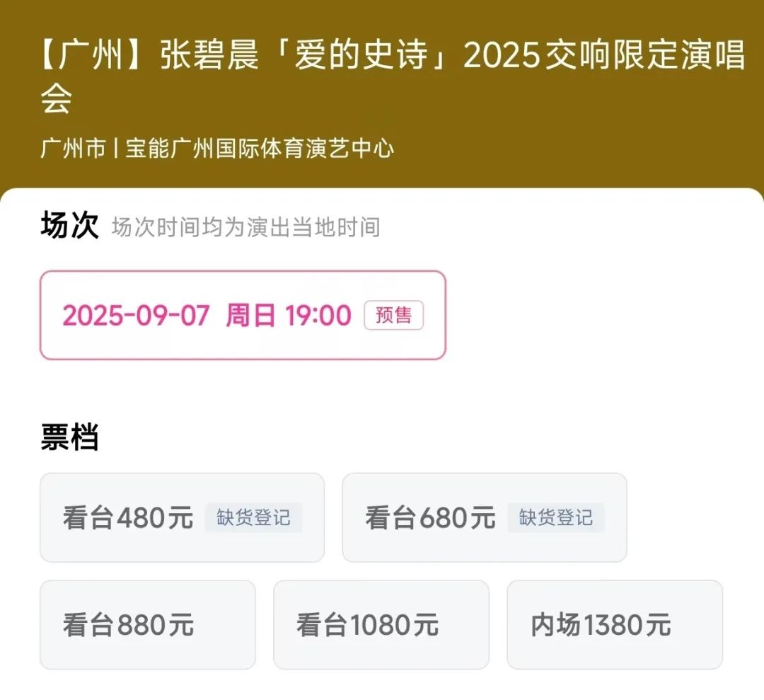Tap the 预售 presale badge
Viewport: 764px width, 700px height.
(393, 316)
